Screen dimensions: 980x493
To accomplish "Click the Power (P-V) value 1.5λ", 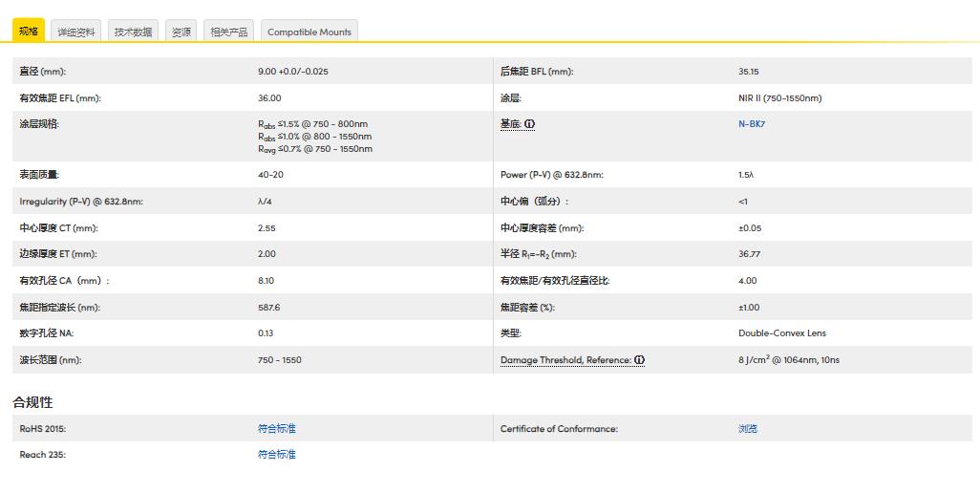I will click(x=746, y=174).
